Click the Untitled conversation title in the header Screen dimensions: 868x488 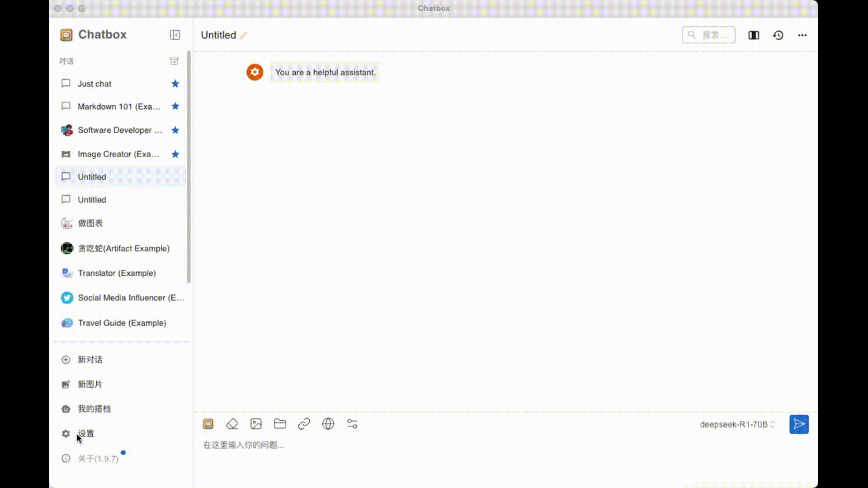[x=218, y=35]
